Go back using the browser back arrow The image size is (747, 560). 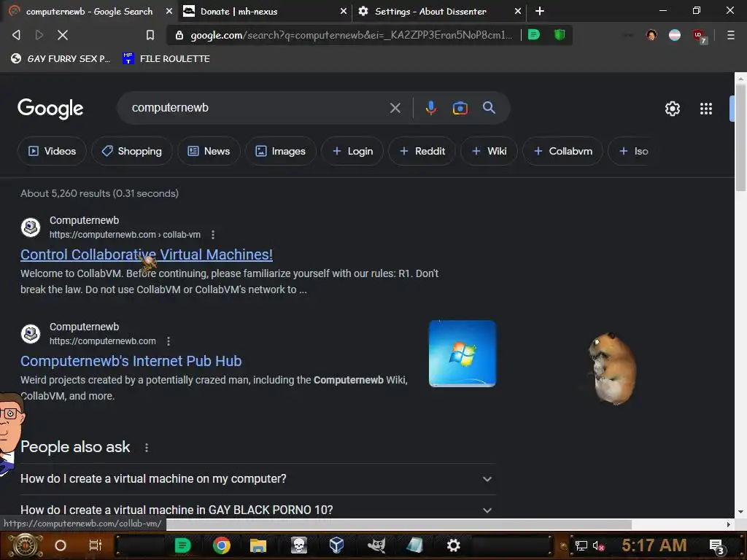click(16, 35)
